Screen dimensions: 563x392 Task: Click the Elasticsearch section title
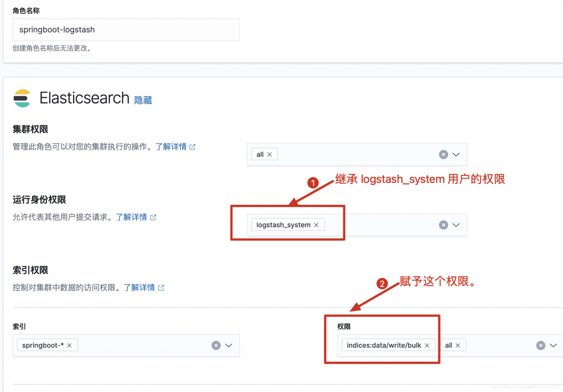(x=84, y=98)
